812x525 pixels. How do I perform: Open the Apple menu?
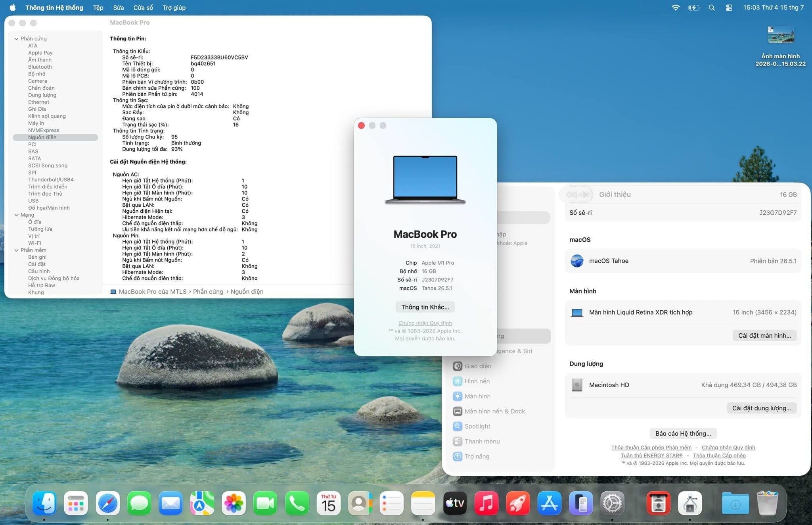tap(13, 8)
